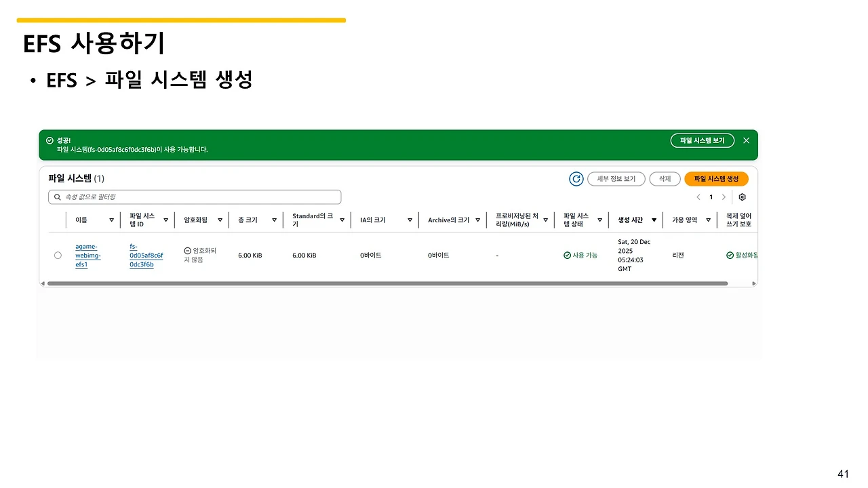
Task: Open the 생성 시간 column dropdown
Action: 653,219
